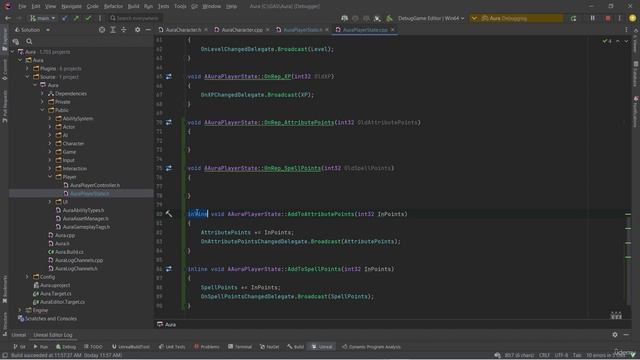This screenshot has width=640, height=360.
Task: Expand the AbilitySystem folder
Action: (x=50, y=118)
